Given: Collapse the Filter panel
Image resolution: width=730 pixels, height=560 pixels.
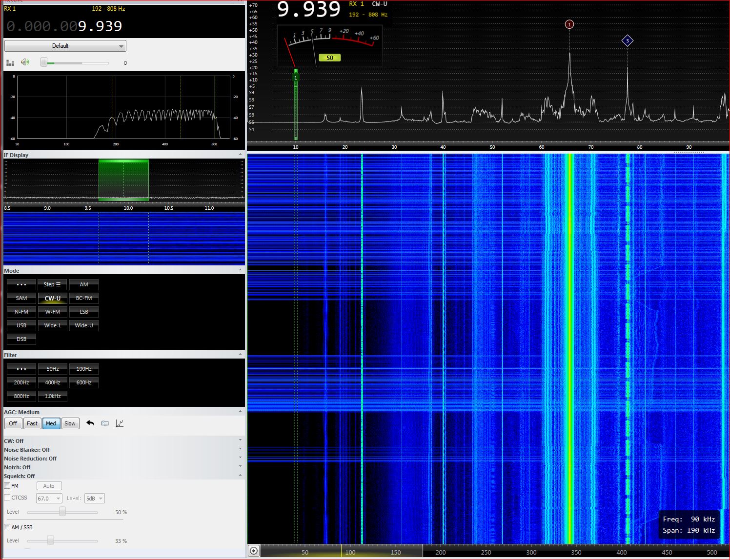Looking at the screenshot, I should point(240,355).
